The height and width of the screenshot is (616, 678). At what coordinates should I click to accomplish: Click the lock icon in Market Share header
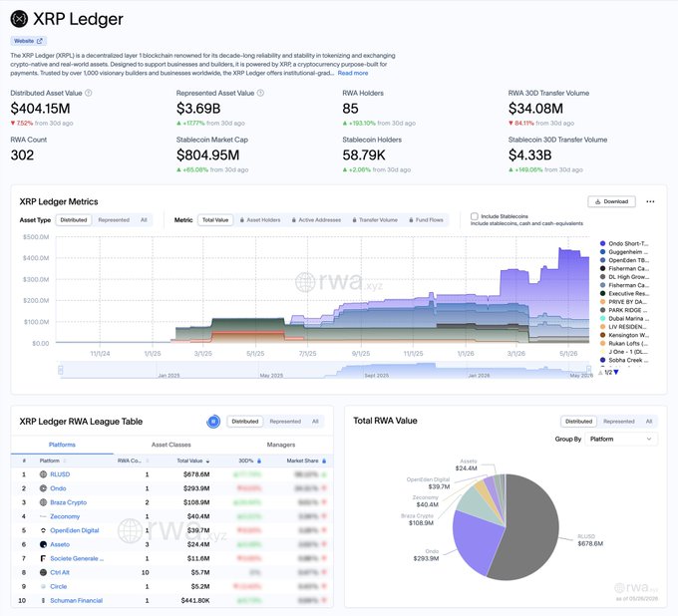(324, 461)
